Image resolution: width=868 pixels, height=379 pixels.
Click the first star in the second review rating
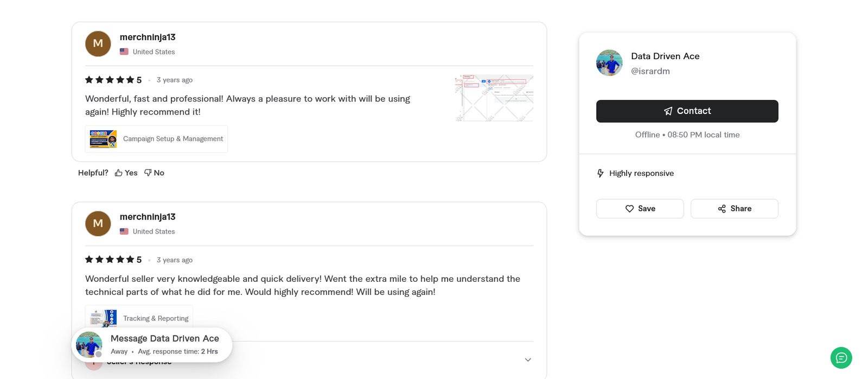88,260
